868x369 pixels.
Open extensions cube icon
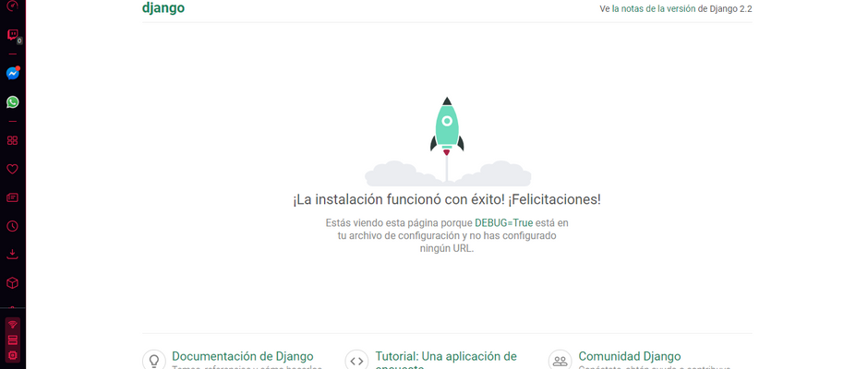(x=12, y=283)
